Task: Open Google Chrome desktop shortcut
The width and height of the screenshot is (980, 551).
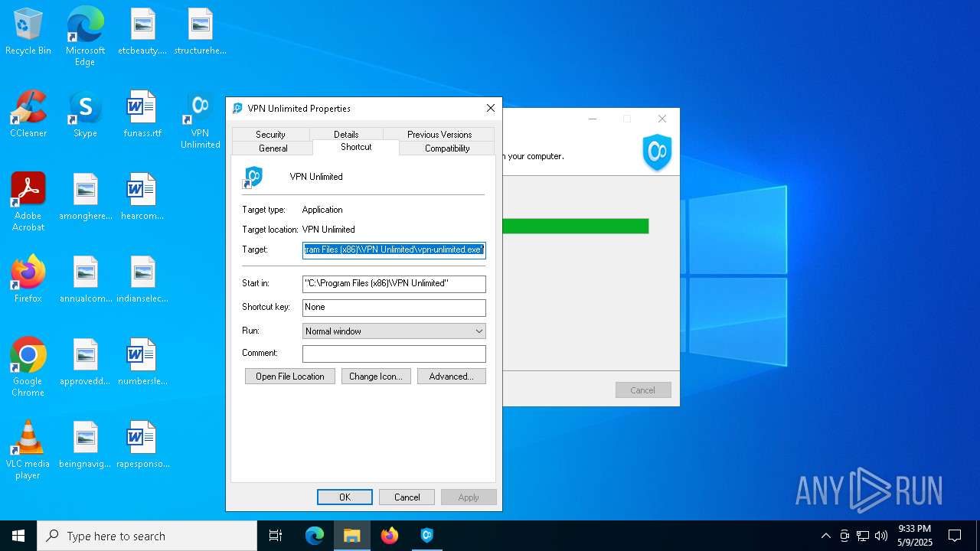Action: (x=28, y=368)
